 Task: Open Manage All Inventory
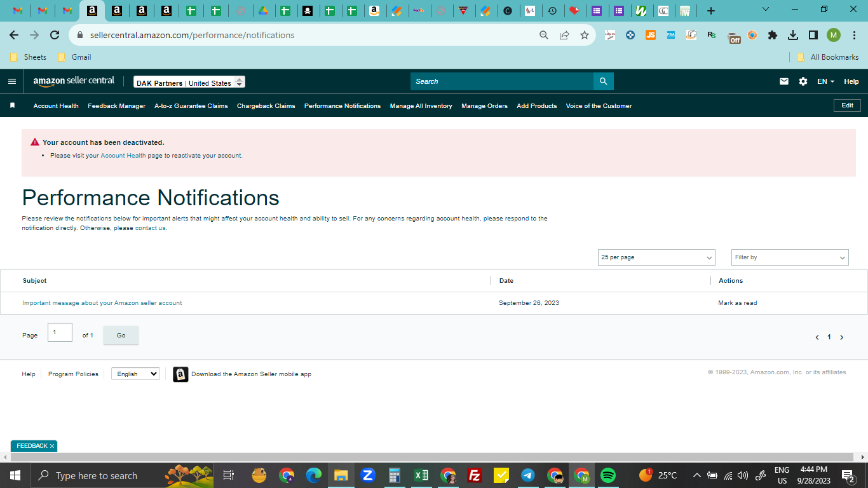point(421,106)
